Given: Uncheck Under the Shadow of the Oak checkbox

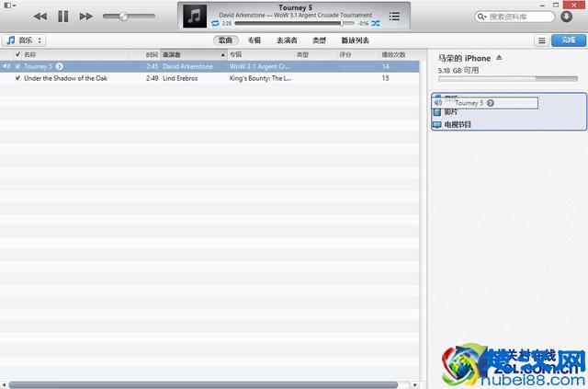Looking at the screenshot, I should tap(17, 78).
